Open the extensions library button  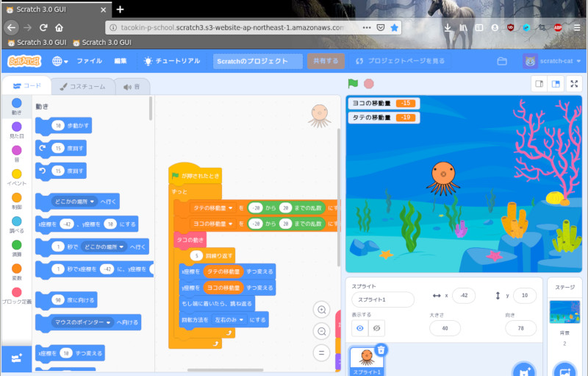point(16,358)
